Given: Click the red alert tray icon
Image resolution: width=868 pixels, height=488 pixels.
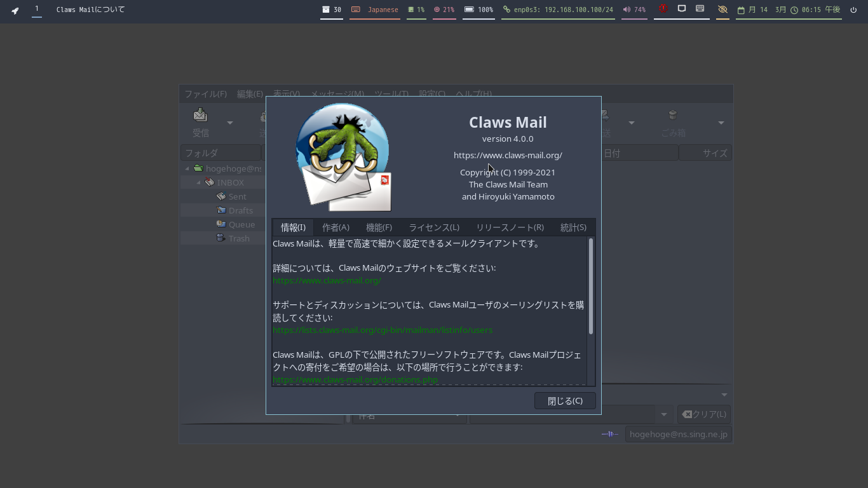Looking at the screenshot, I should pyautogui.click(x=663, y=9).
